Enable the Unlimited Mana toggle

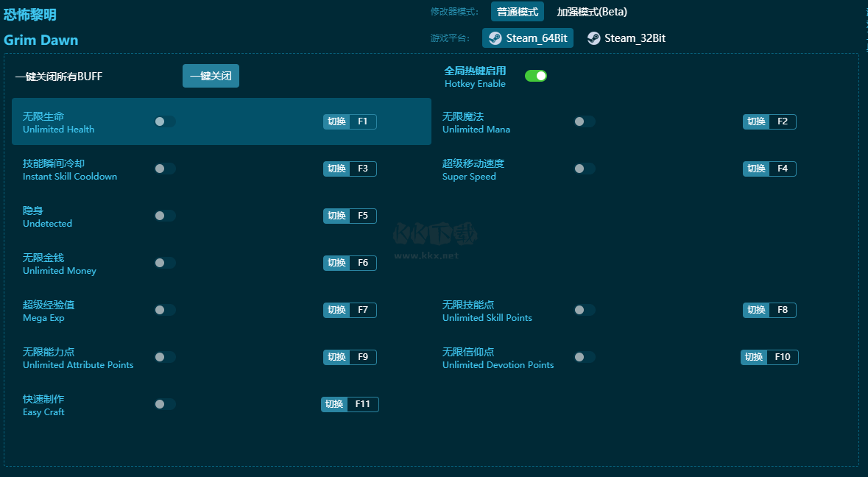(x=585, y=121)
